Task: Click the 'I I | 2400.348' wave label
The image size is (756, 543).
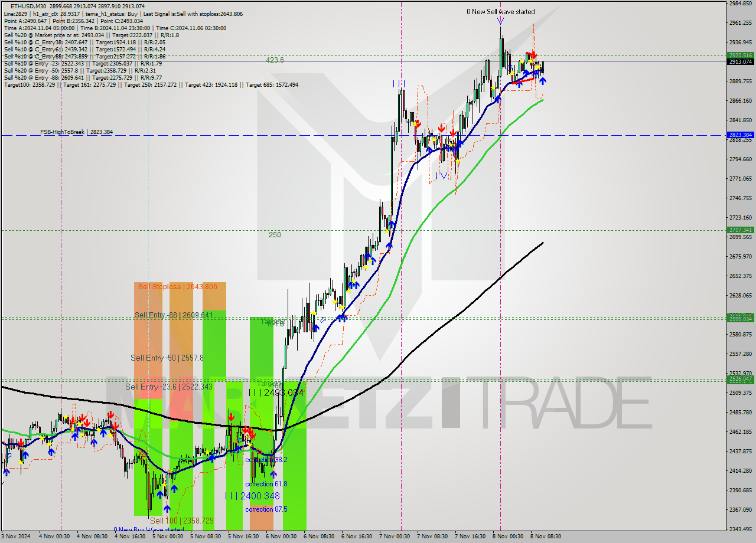Action: [252, 496]
